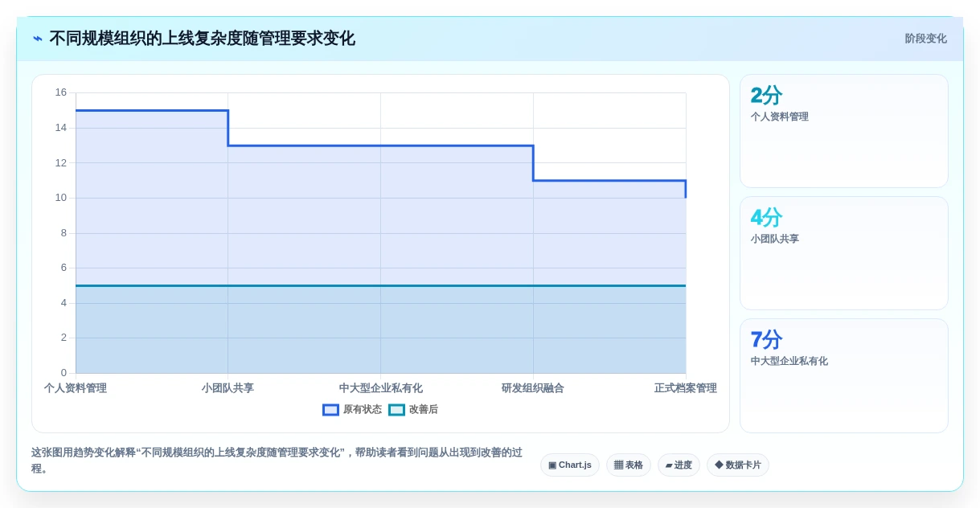Toggle the 原有状态 legend entry

[x=352, y=409]
